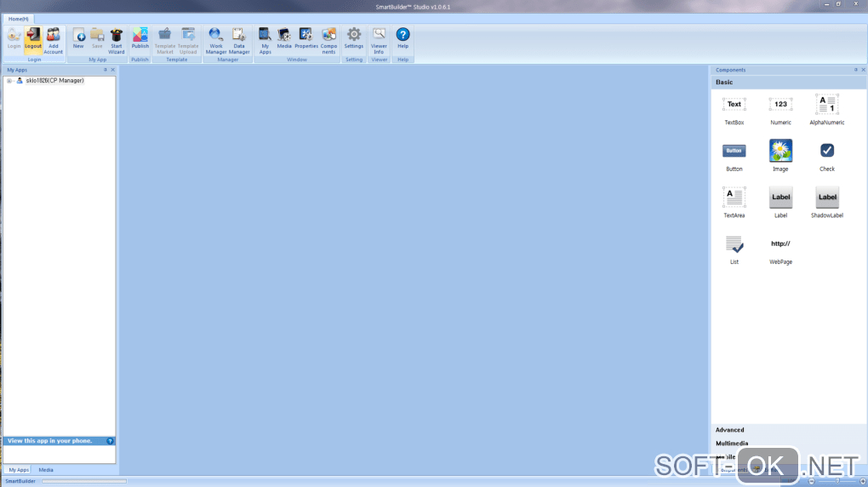Open Help from the ribbon
The height and width of the screenshot is (487, 868).
coord(403,39)
